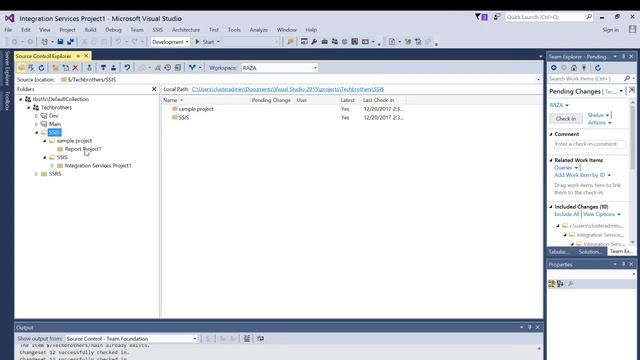Click the Exclude All link

[567, 214]
